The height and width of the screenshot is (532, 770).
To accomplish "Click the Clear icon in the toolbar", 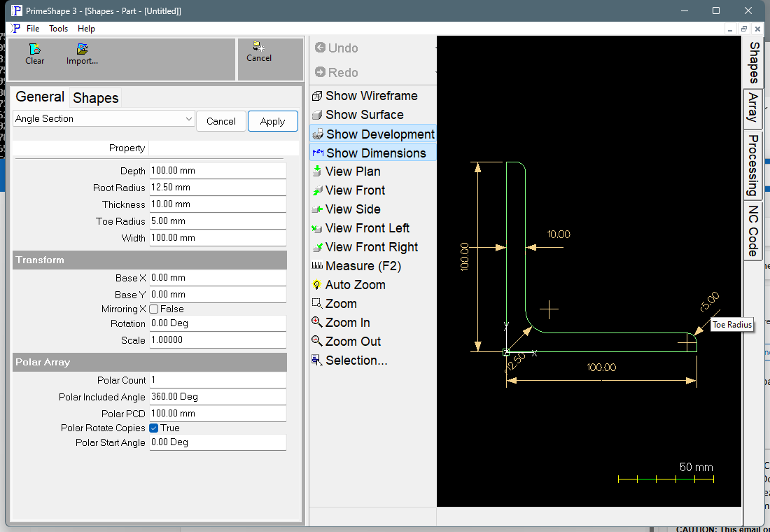I will coord(35,54).
